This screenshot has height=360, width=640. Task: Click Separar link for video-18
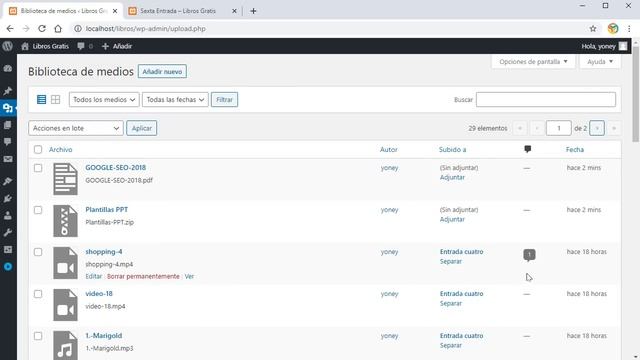(x=451, y=304)
